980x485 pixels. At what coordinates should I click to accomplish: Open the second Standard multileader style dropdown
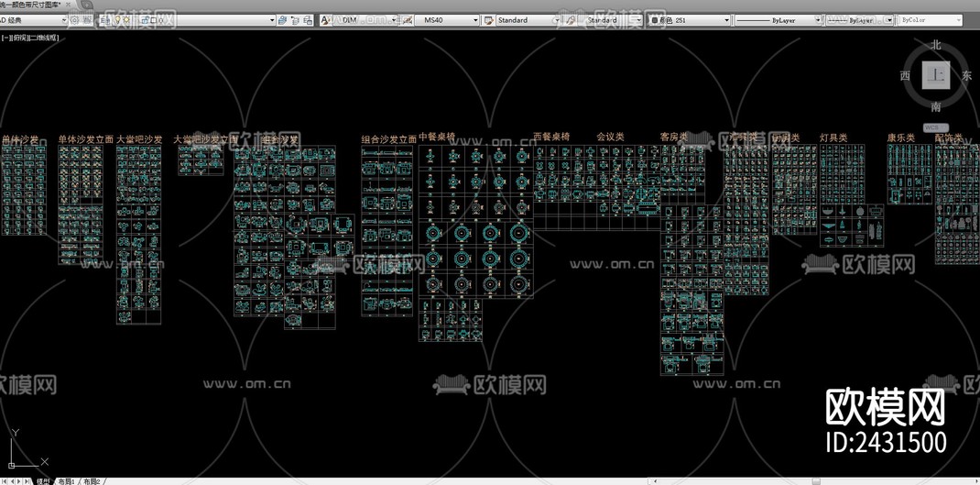click(x=613, y=20)
